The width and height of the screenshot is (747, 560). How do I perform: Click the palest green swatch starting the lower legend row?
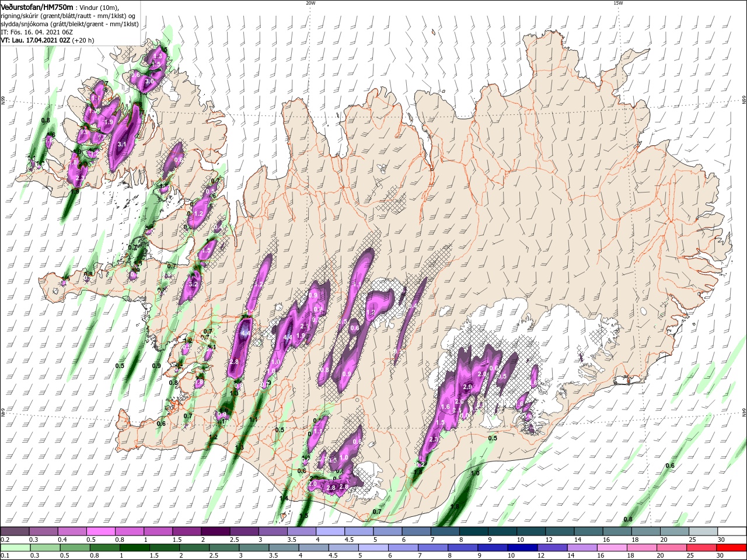point(15,548)
